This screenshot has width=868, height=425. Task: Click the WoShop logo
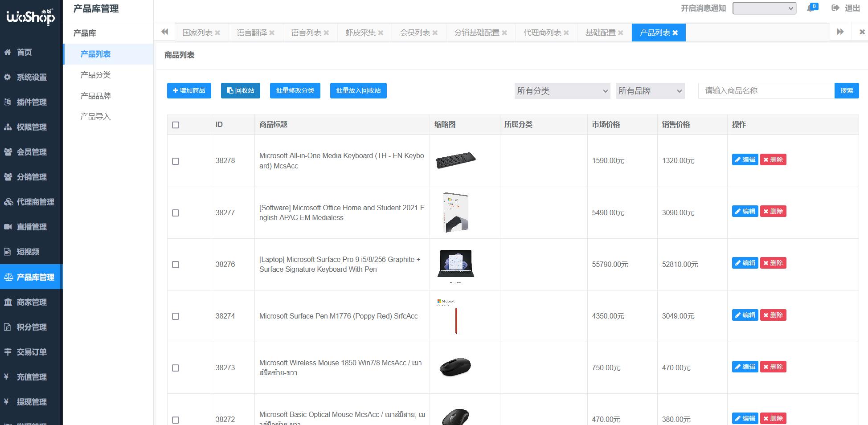click(x=31, y=17)
